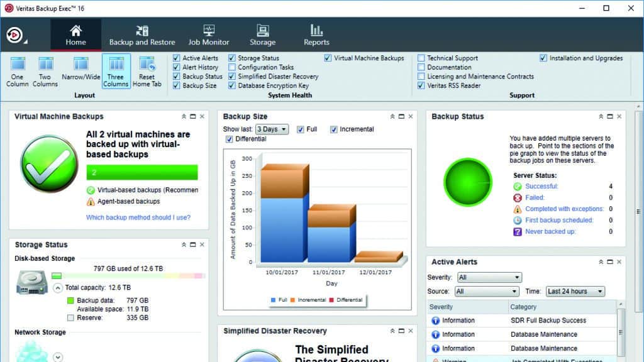Collapse the Storage Status panel
Viewport: 644px width, 362px height.
click(184, 244)
